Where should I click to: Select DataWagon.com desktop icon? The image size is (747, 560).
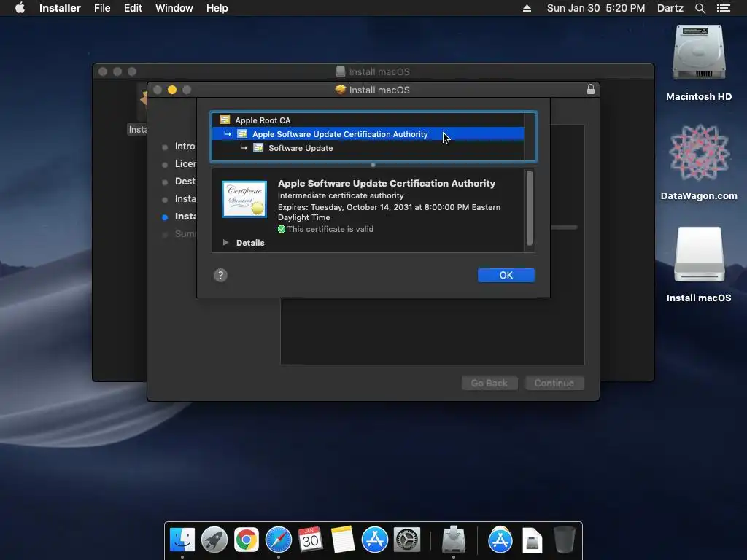tap(698, 162)
